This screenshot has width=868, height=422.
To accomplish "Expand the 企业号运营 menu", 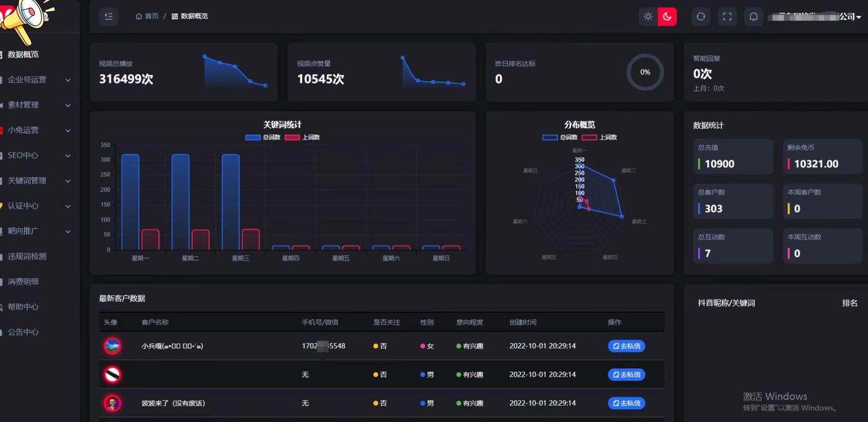I will pyautogui.click(x=37, y=80).
